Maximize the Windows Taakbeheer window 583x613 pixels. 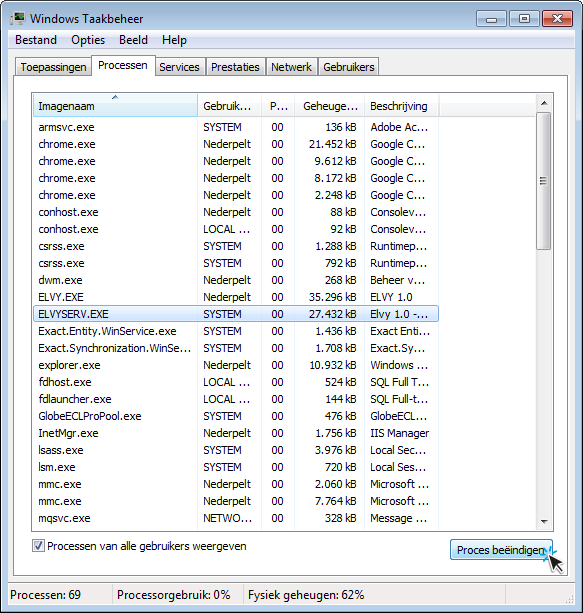pyautogui.click(x=524, y=18)
